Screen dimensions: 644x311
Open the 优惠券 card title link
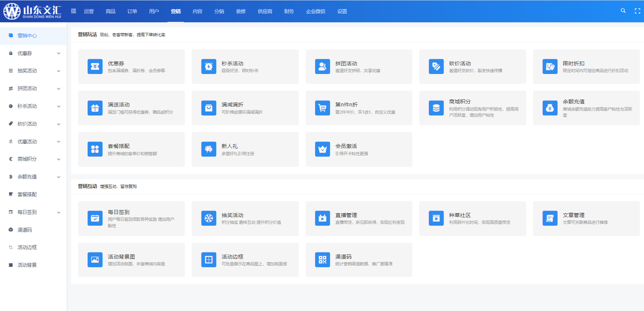(116, 63)
